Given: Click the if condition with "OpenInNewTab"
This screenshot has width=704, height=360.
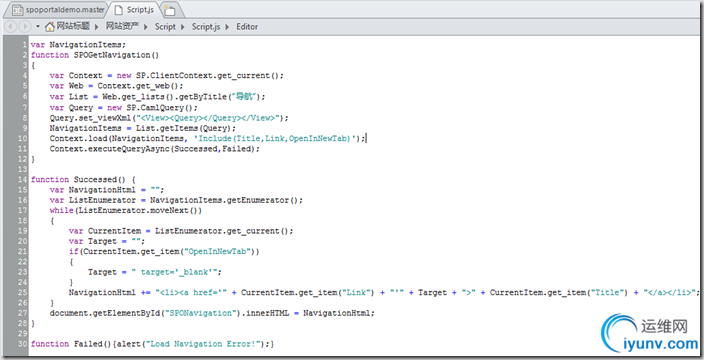Looking at the screenshot, I should (x=164, y=252).
